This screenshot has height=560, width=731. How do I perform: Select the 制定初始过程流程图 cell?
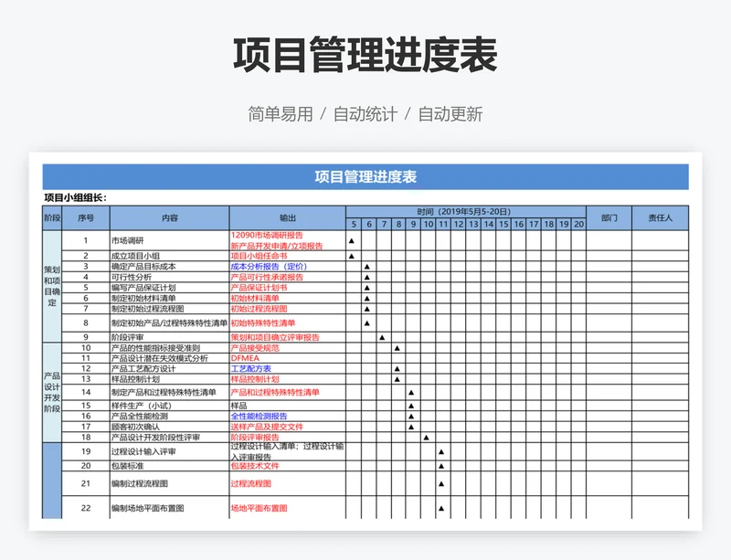[x=170, y=309]
